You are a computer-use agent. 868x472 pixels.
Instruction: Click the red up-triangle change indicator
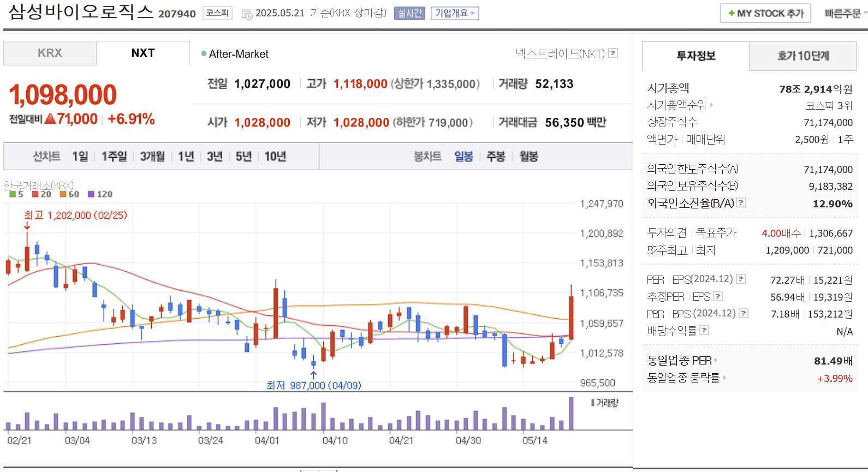[x=50, y=118]
